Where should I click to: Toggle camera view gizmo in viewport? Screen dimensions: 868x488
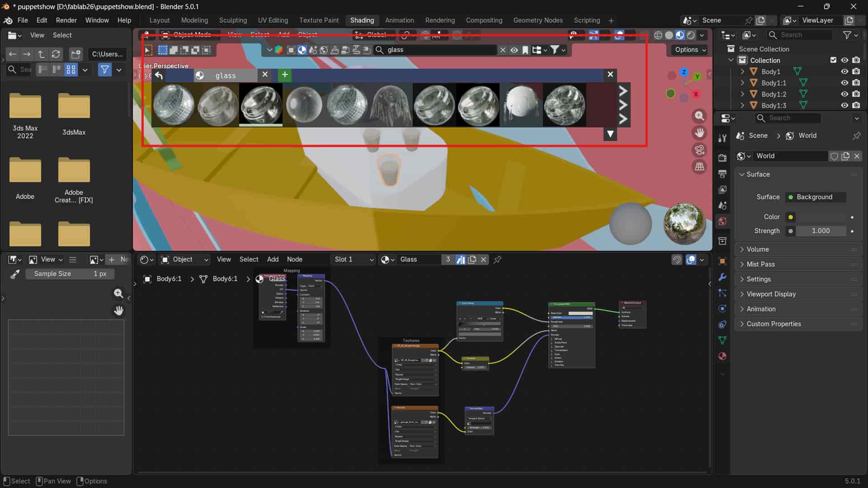(699, 150)
